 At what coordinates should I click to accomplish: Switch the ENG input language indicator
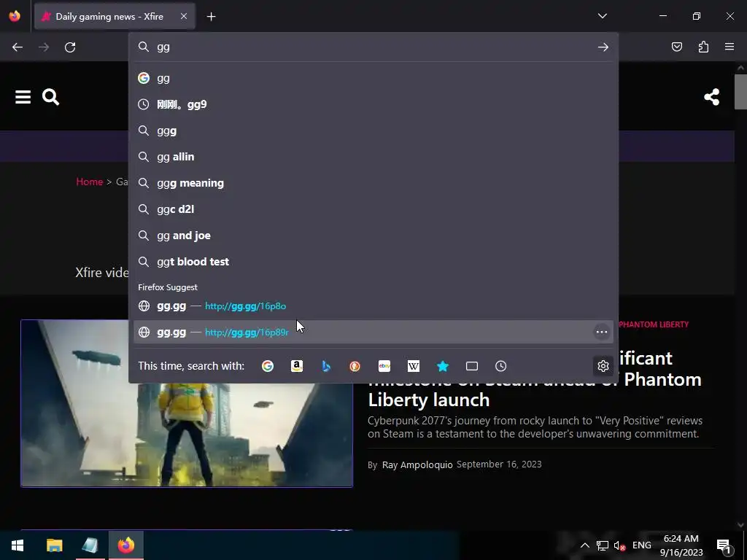642,545
